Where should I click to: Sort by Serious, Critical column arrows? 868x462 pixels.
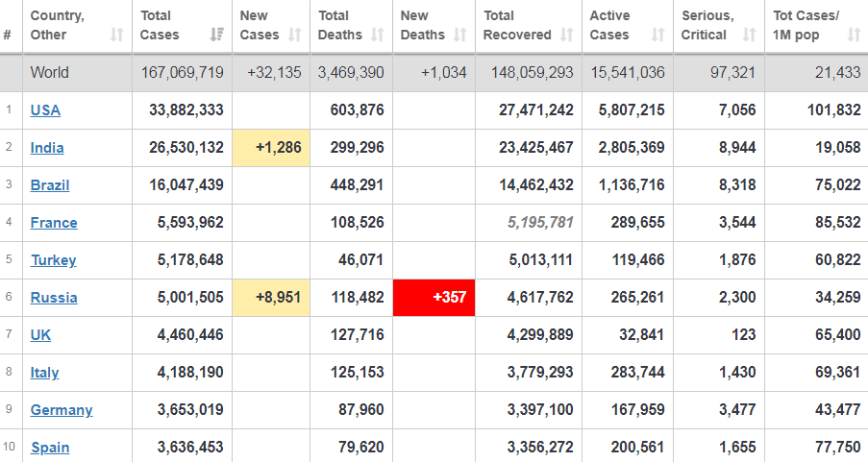tap(749, 35)
